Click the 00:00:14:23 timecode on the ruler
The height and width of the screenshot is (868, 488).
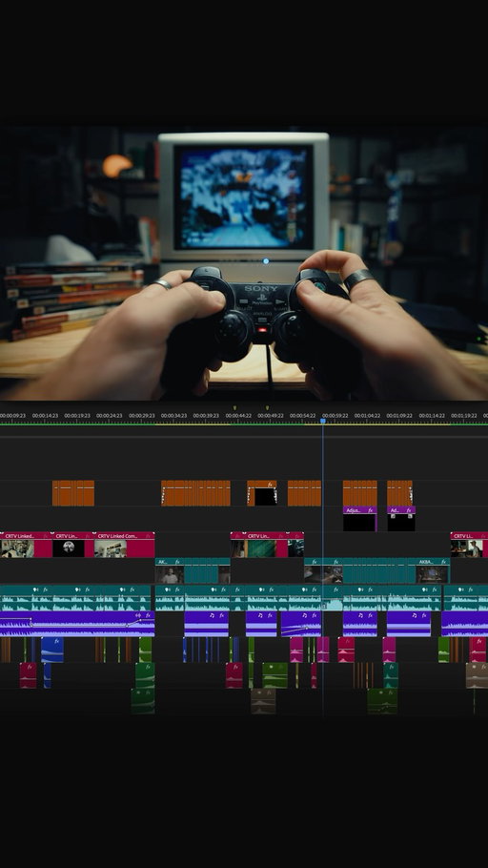click(45, 415)
